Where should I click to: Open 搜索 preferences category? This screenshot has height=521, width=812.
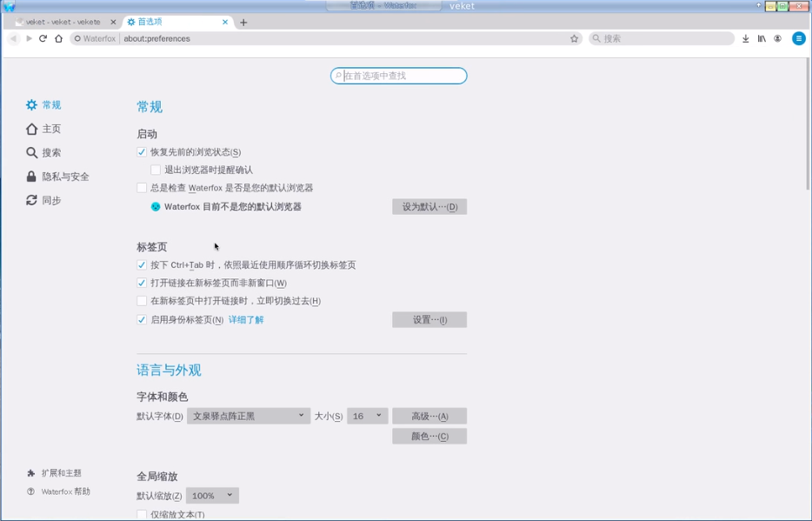click(x=43, y=153)
